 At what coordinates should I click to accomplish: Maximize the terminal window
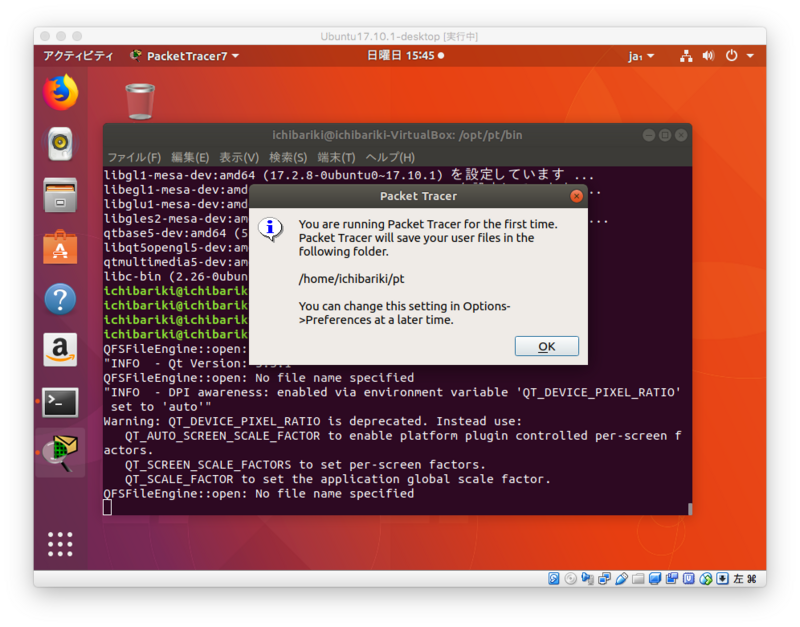coord(665,135)
